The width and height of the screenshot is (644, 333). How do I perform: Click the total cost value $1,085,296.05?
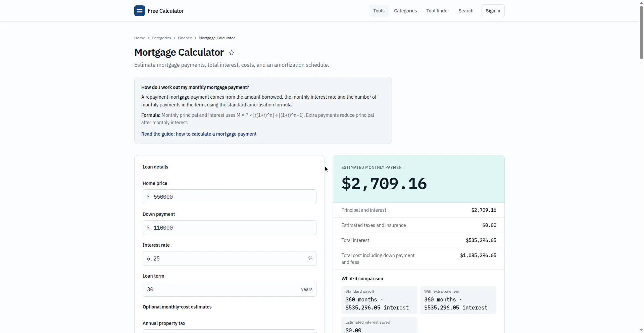(x=478, y=255)
